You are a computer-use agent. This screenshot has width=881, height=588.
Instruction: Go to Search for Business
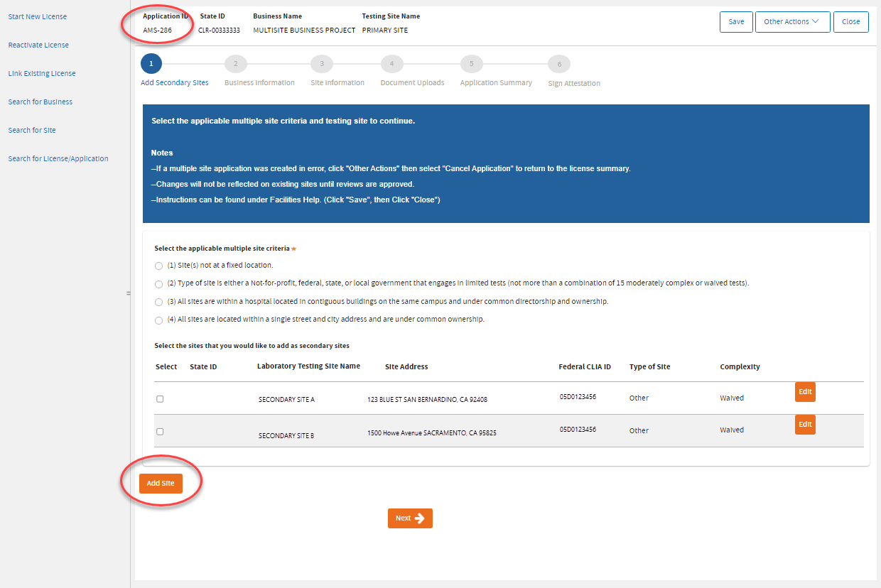(40, 102)
